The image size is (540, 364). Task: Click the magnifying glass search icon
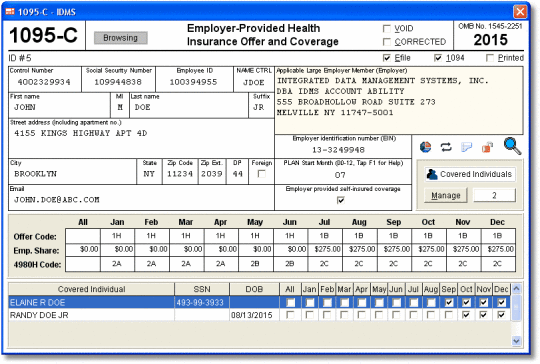[x=512, y=146]
